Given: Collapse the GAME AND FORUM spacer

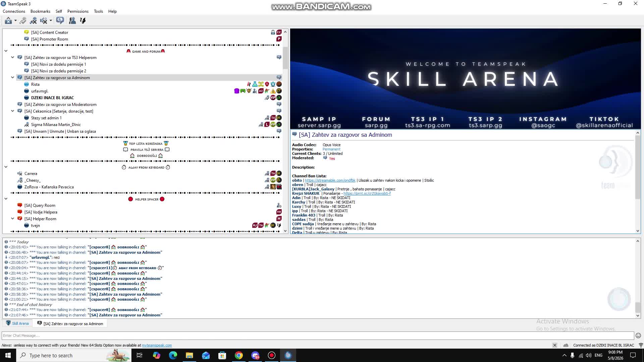Looking at the screenshot, I should [x=6, y=51].
